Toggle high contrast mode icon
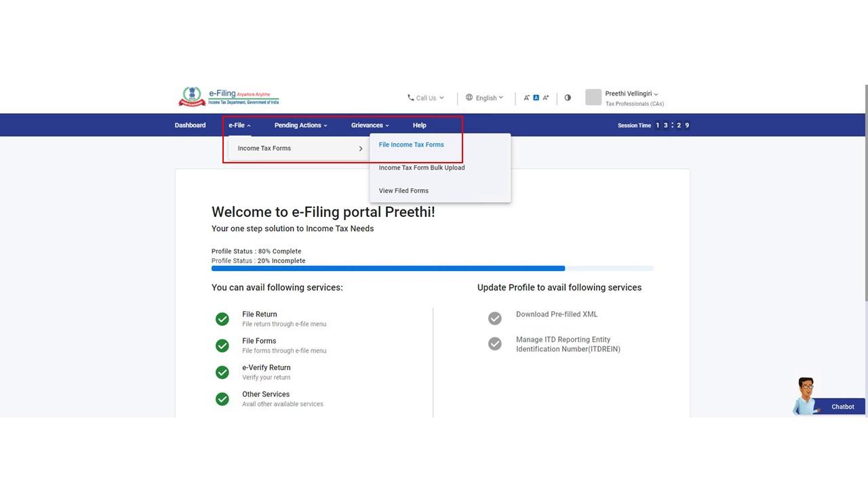Image resolution: width=868 pixels, height=488 pixels. point(568,98)
